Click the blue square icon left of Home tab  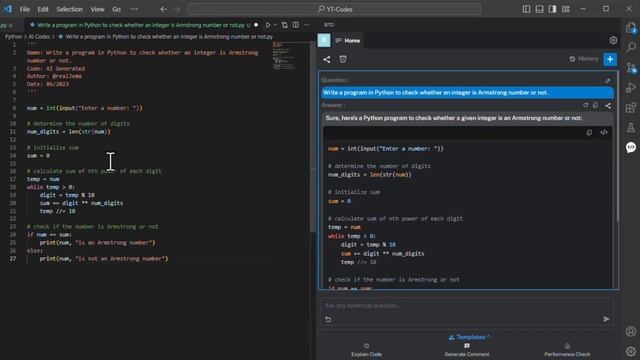[x=324, y=40]
